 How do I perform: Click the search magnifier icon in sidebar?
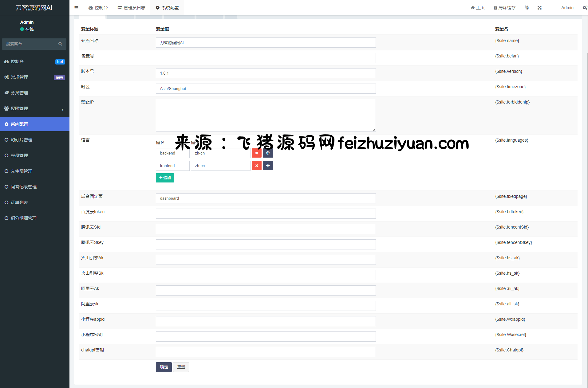click(60, 44)
